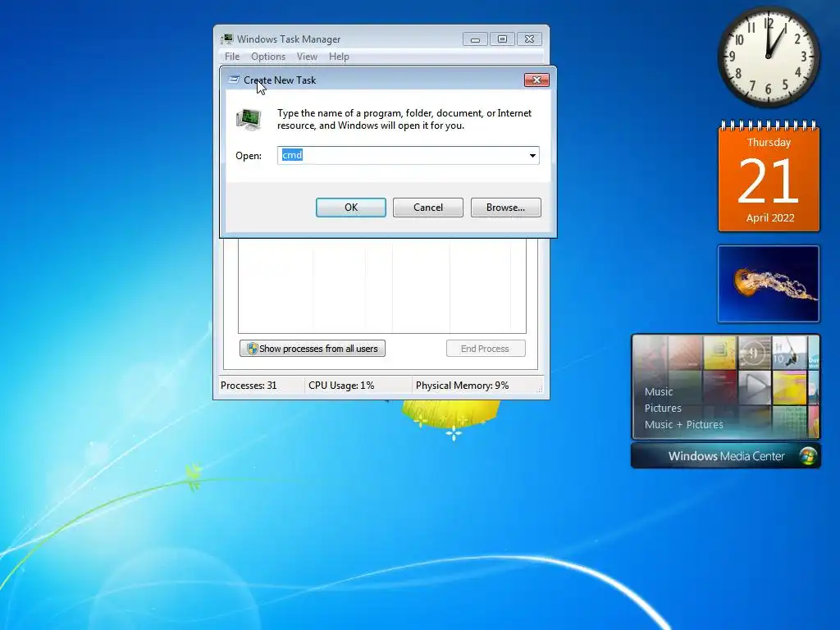
Task: Click the Task Manager resize grip
Action: coord(540,388)
